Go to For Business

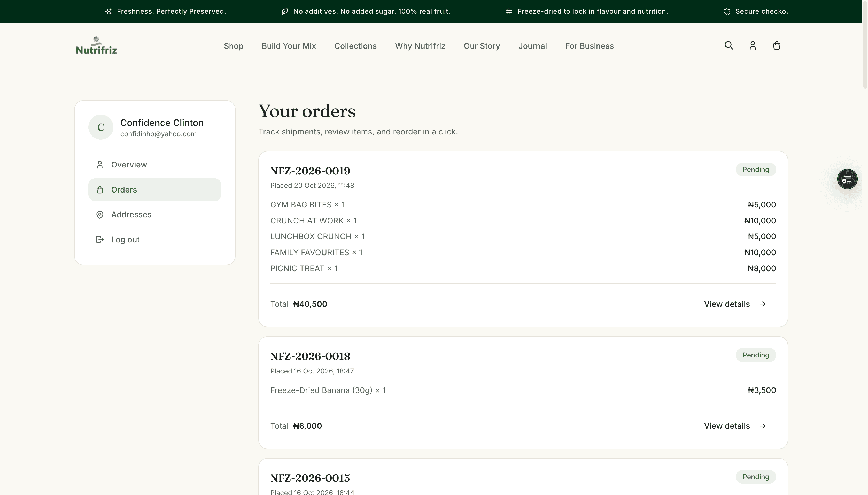coord(589,46)
